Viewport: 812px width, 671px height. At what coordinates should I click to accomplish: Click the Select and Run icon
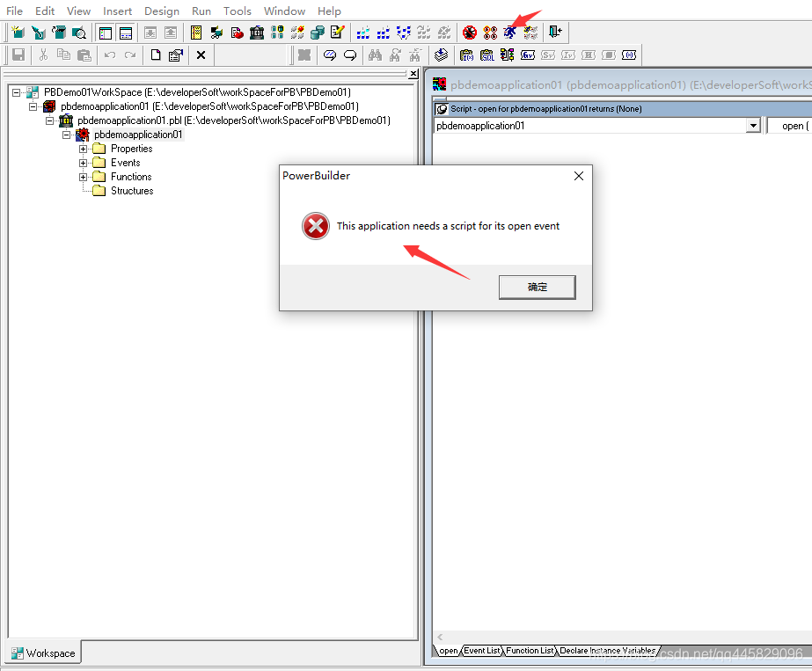530,33
